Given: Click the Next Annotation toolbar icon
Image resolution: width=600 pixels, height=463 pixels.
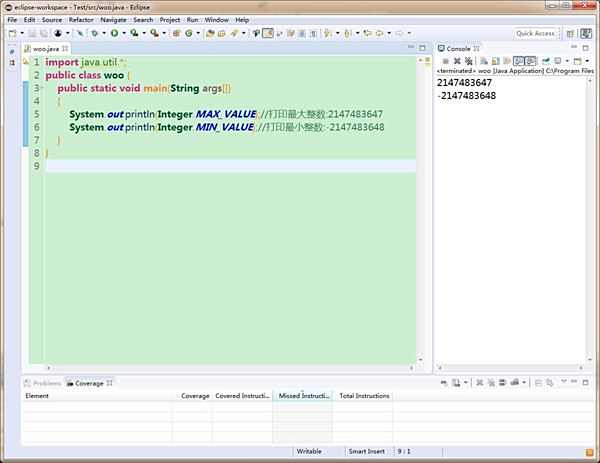Looking at the screenshot, I should (327, 34).
